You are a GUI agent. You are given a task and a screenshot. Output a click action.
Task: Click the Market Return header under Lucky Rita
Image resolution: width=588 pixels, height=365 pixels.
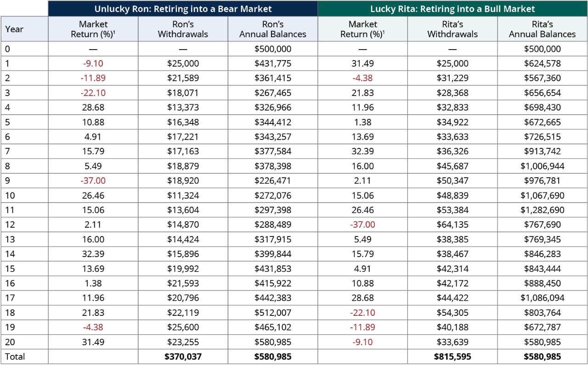(362, 29)
